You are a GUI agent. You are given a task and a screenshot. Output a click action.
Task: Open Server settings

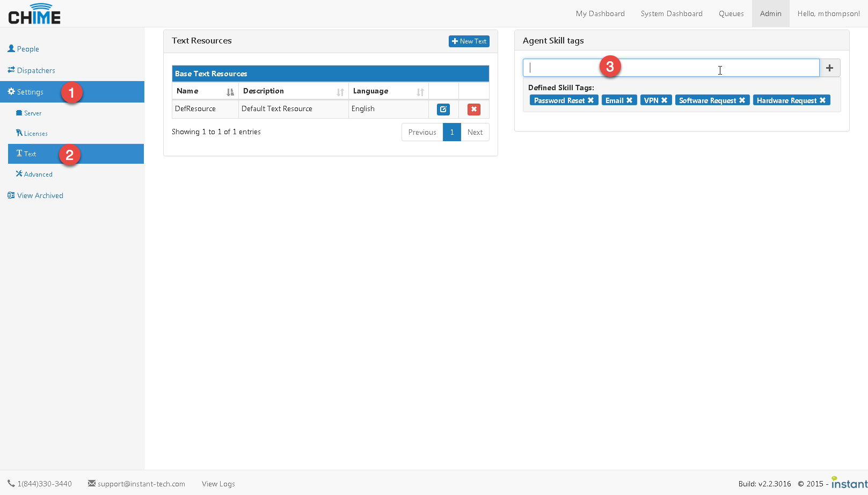click(x=28, y=113)
